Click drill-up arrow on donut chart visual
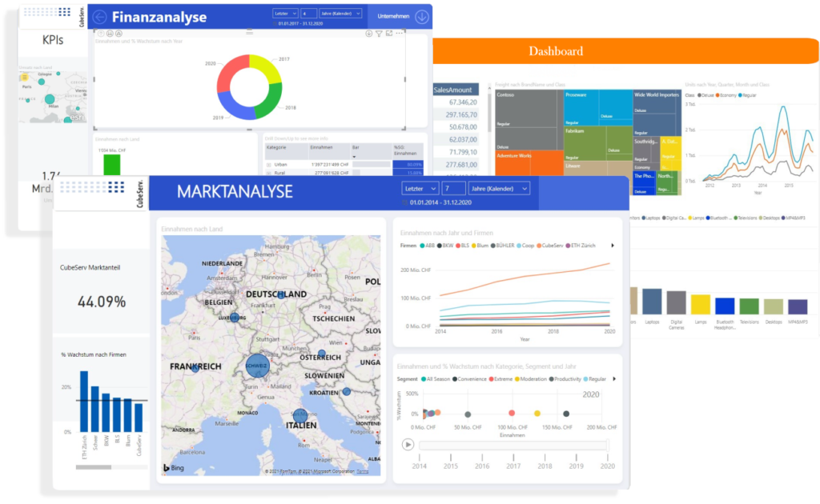The image size is (820, 504). coord(101,34)
